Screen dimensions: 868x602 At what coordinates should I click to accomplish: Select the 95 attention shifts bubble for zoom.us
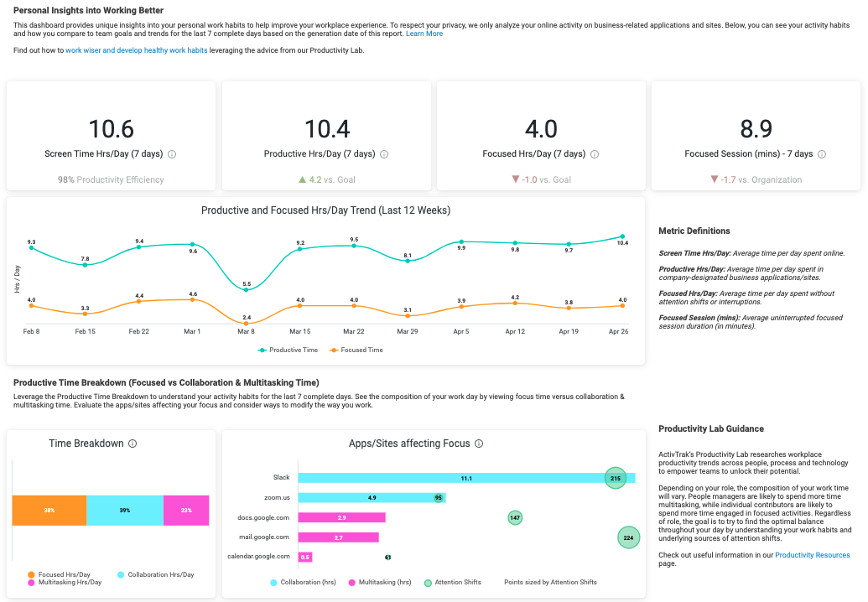(439, 498)
